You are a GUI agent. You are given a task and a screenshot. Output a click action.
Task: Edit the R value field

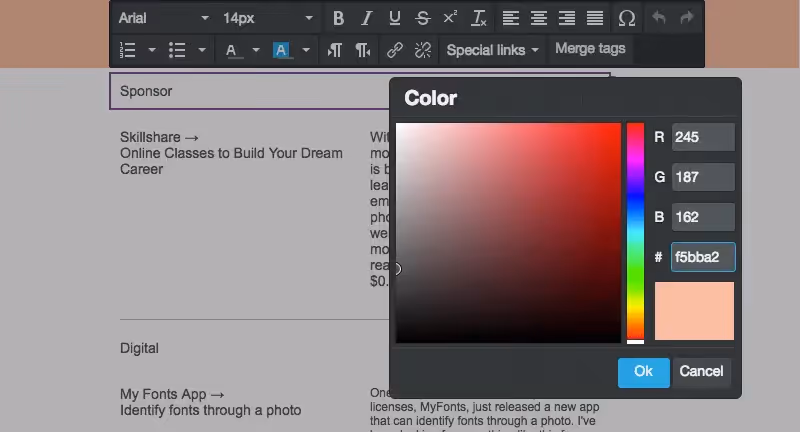(x=703, y=137)
